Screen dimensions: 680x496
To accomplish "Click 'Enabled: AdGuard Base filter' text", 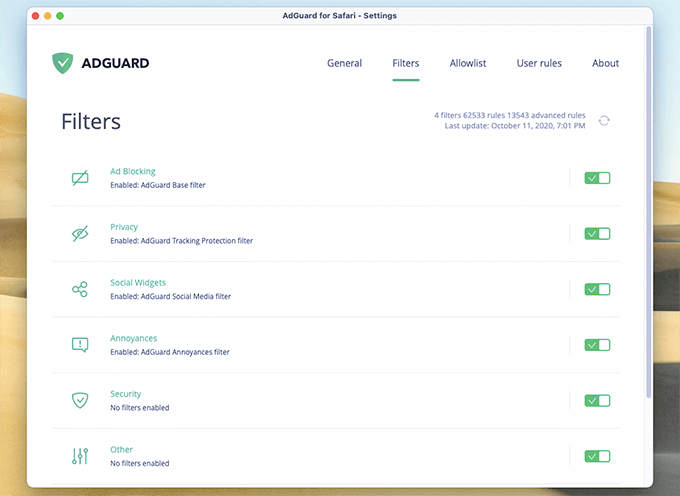I will (x=158, y=185).
